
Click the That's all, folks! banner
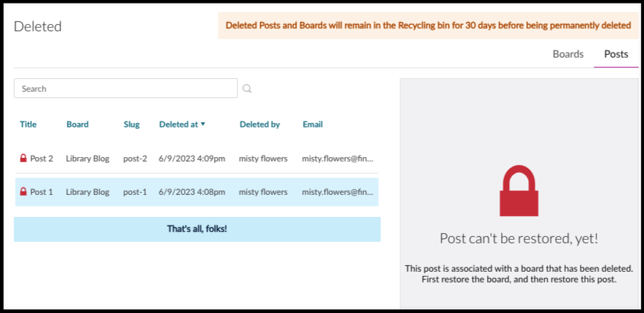(x=197, y=229)
